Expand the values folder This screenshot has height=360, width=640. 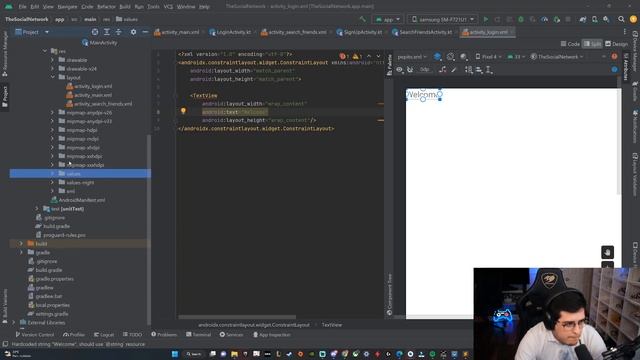click(52, 173)
